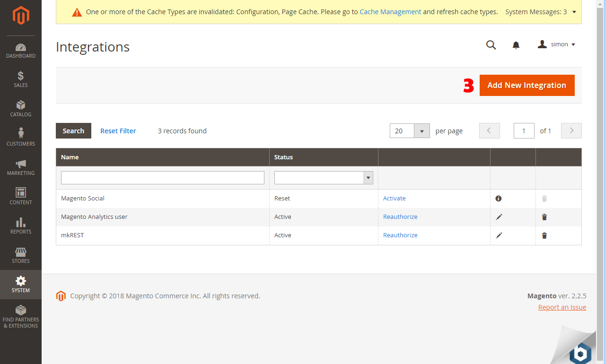
Task: Focus the Name filter input
Action: 163,178
